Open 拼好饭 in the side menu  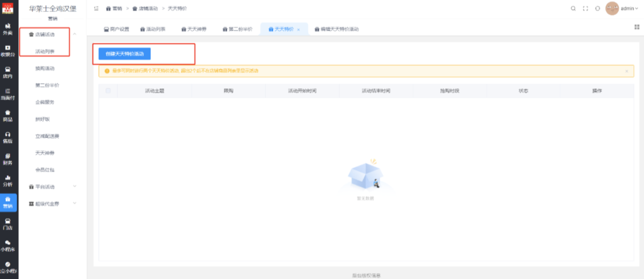click(42, 119)
